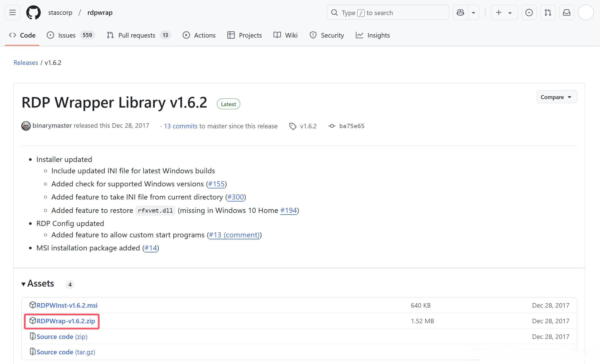600x364 pixels.
Task: Switch to the Actions tab
Action: 199,35
